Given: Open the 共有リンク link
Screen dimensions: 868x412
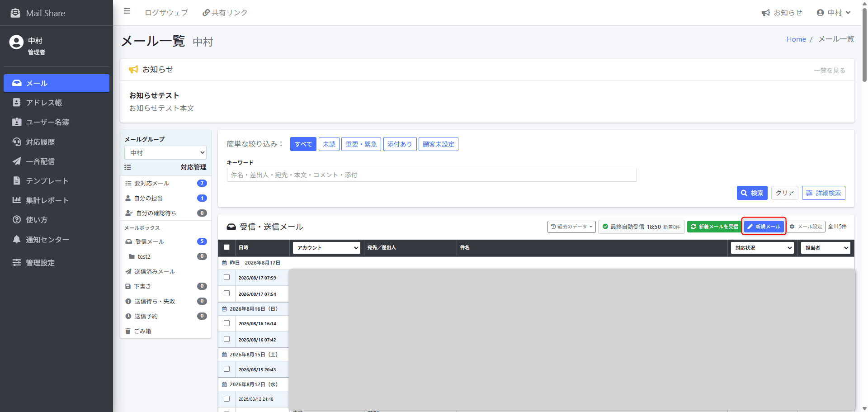Looking at the screenshot, I should 225,13.
